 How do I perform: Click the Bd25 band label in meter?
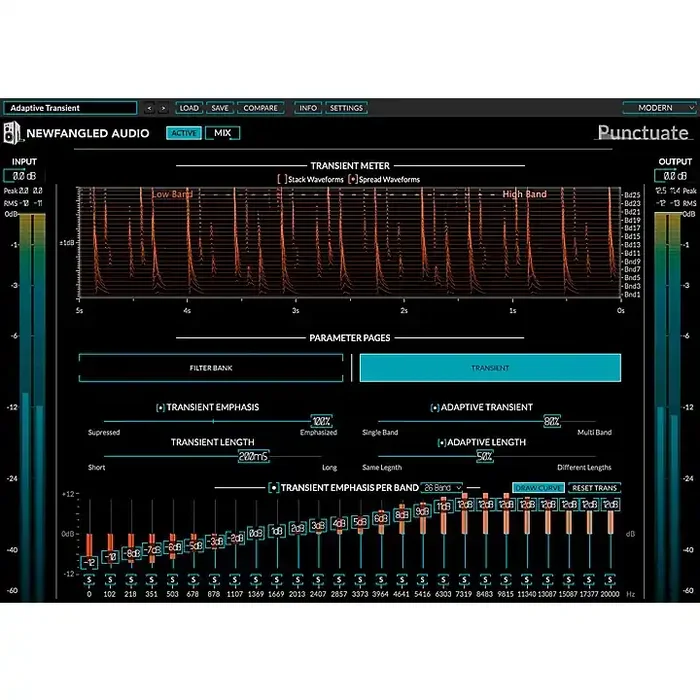(632, 195)
